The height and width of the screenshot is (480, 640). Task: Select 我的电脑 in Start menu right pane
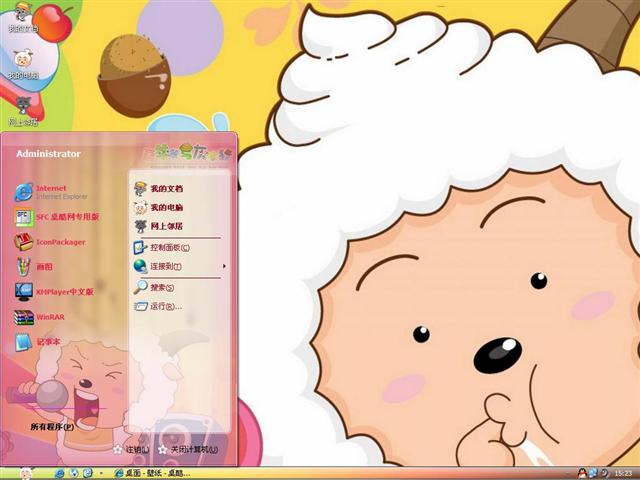159,207
